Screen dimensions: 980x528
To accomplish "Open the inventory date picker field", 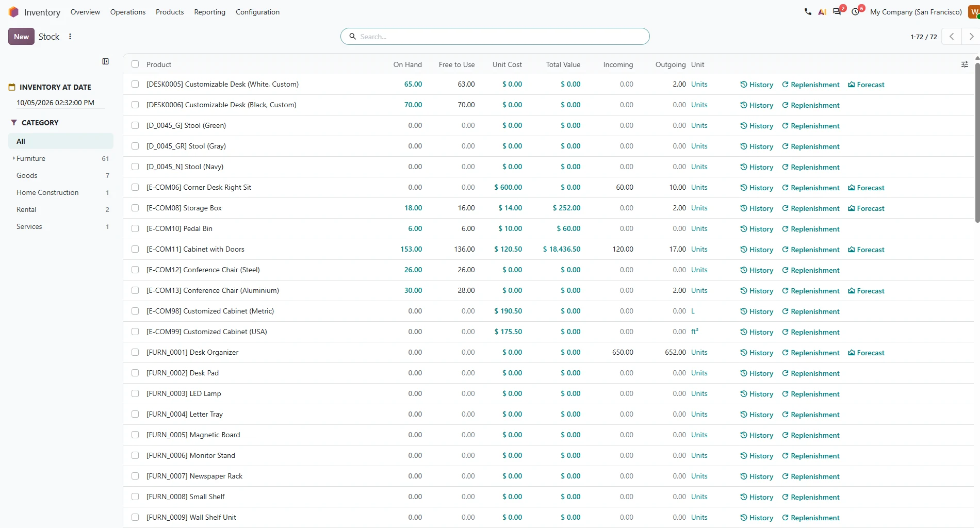I will (x=60, y=103).
